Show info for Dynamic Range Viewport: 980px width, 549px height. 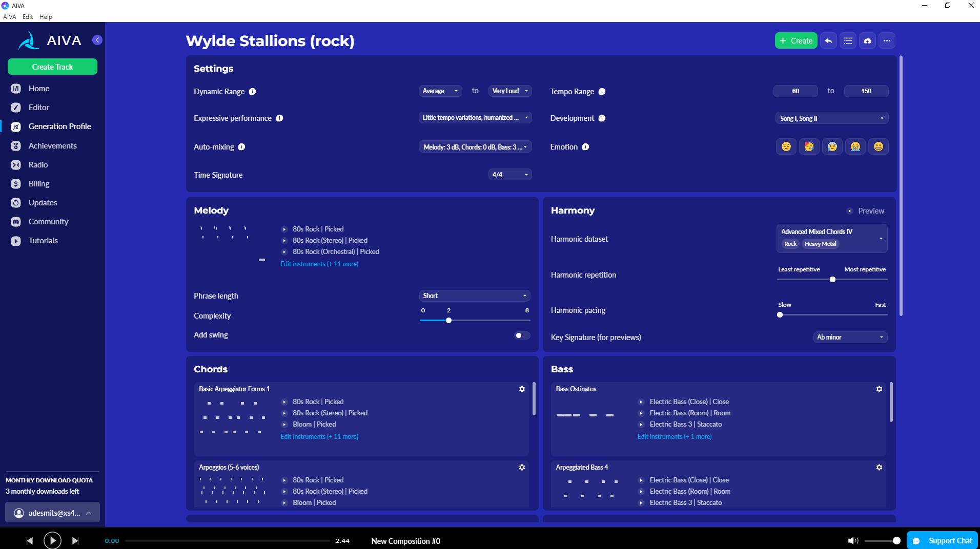coord(252,92)
